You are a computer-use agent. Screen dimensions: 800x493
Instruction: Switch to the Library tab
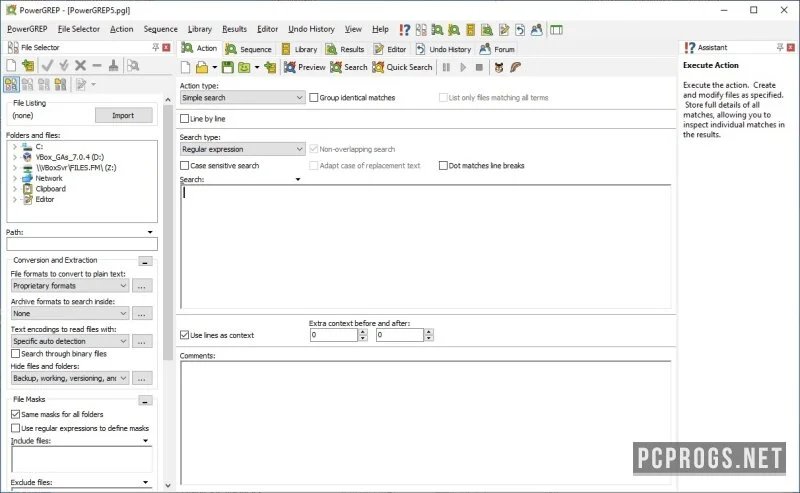[x=299, y=49]
